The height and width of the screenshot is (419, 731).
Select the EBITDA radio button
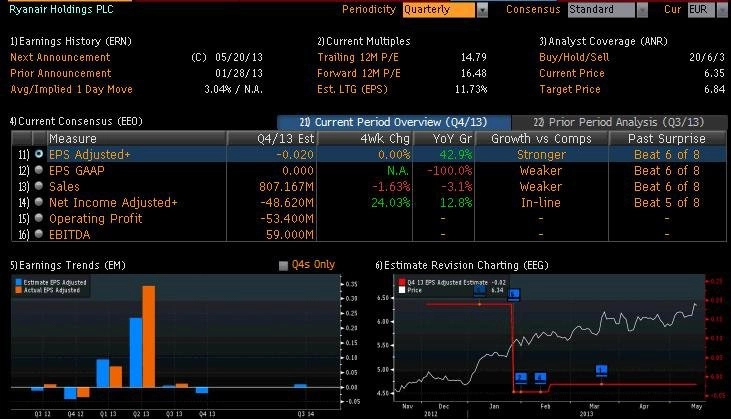(39, 234)
